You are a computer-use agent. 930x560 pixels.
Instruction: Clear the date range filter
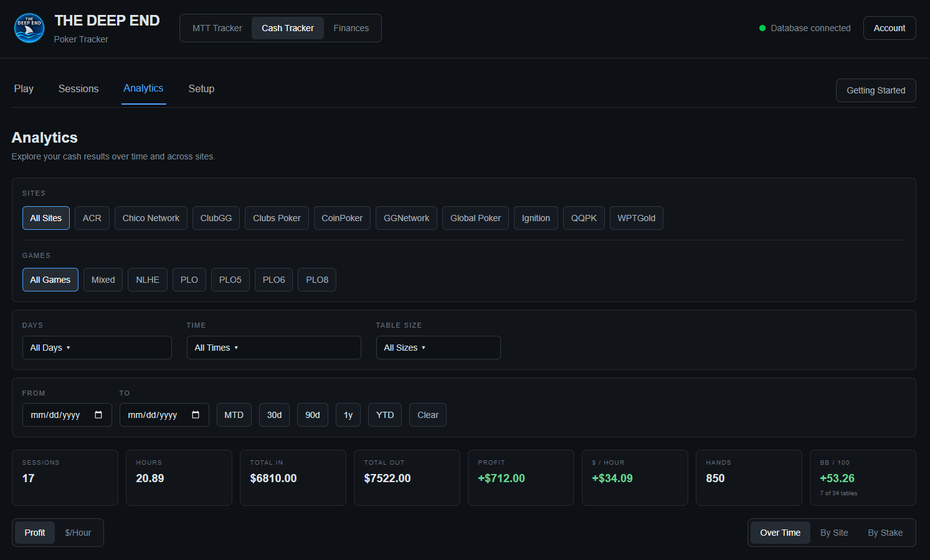pos(428,415)
